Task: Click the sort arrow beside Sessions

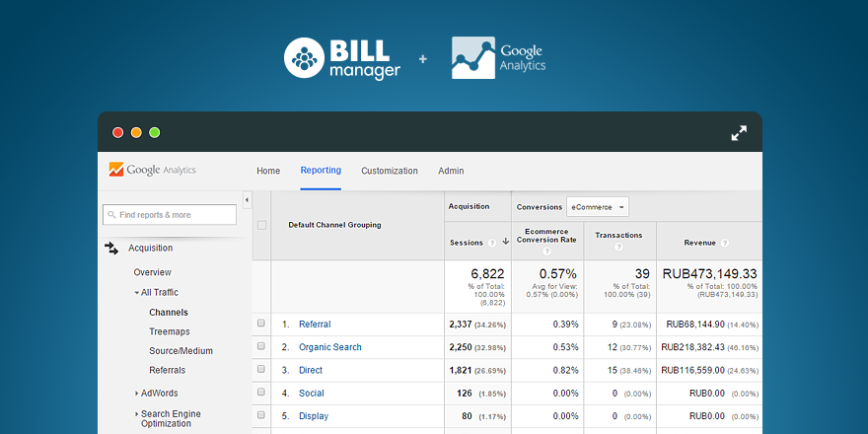Action: click(x=505, y=242)
